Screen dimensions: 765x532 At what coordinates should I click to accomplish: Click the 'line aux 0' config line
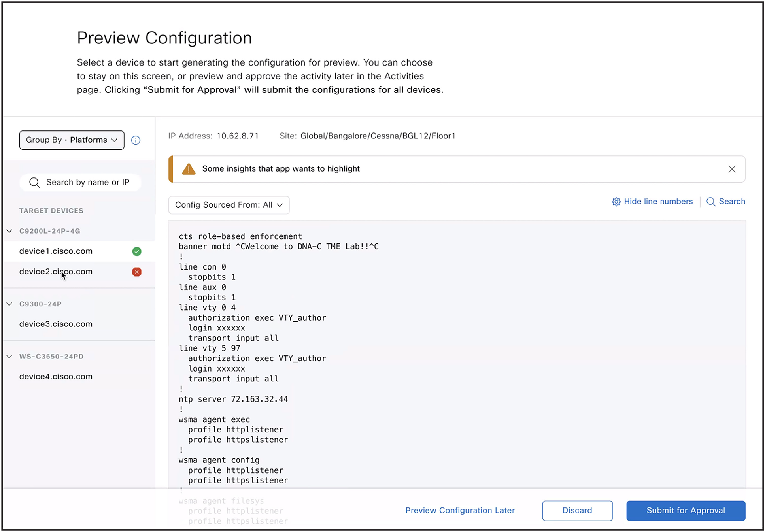pos(202,287)
